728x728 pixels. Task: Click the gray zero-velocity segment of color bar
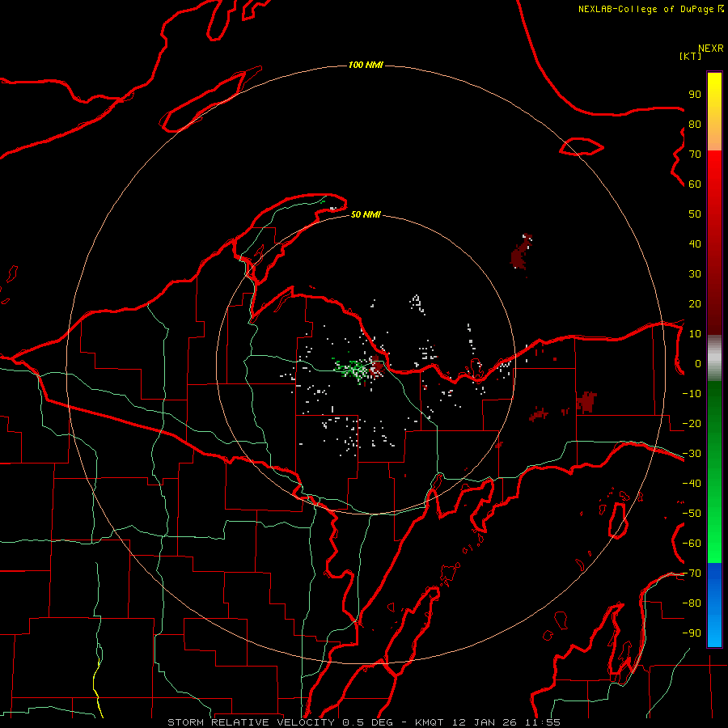714,358
